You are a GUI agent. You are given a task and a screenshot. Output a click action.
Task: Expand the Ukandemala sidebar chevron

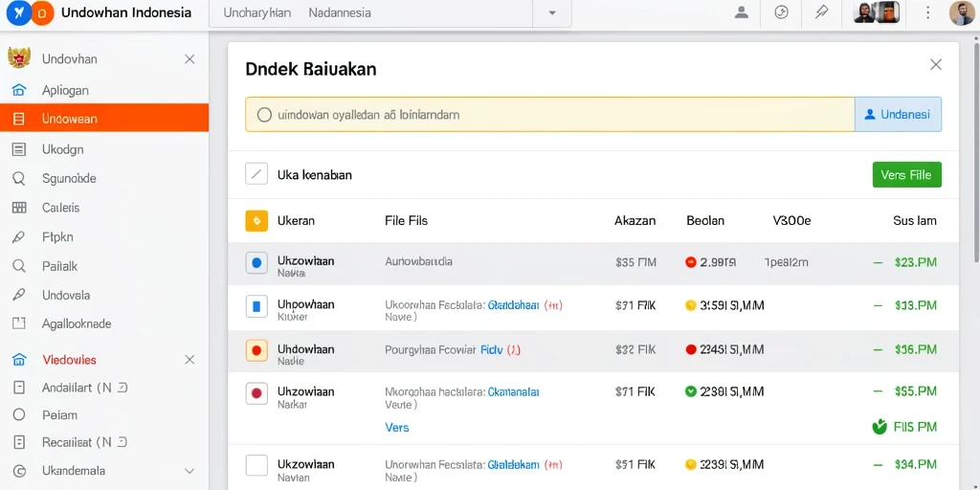click(189, 471)
